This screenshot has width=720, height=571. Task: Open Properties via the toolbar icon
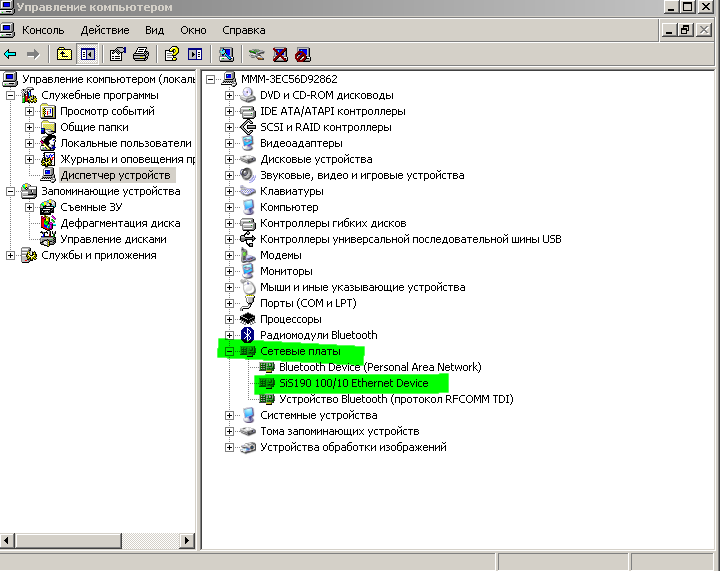[118, 54]
